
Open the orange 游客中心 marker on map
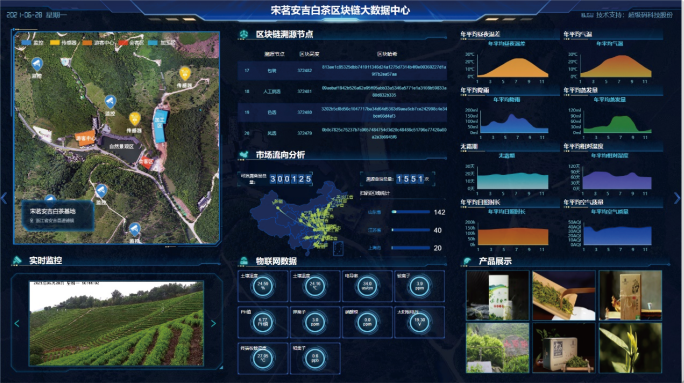[x=85, y=138]
